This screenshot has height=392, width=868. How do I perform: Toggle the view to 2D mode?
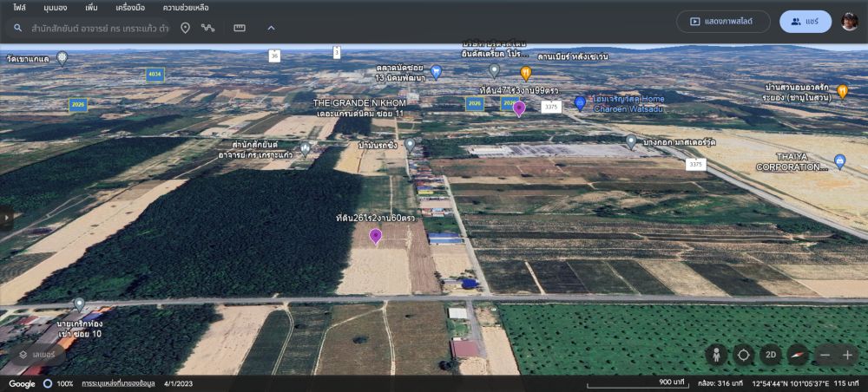pyautogui.click(x=770, y=355)
